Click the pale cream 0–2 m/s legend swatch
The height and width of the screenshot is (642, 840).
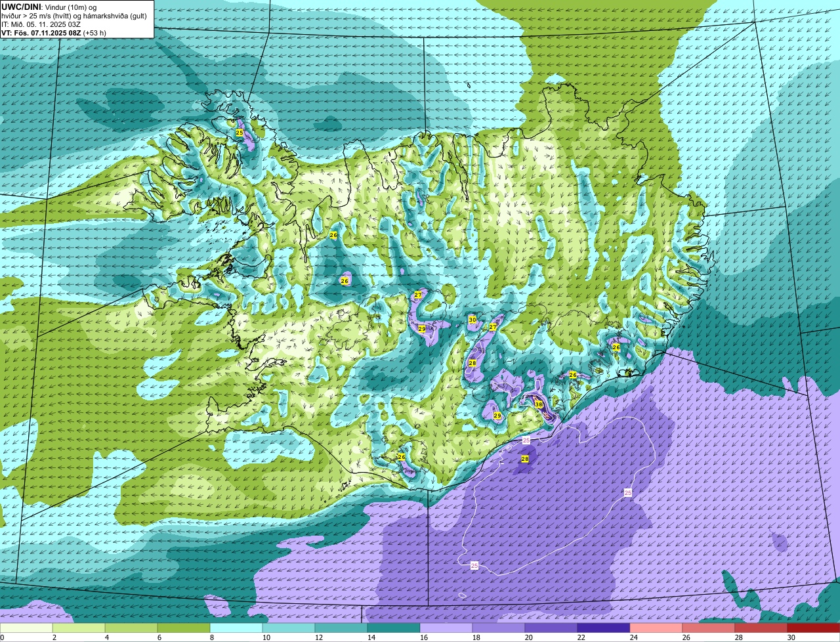coord(26,628)
